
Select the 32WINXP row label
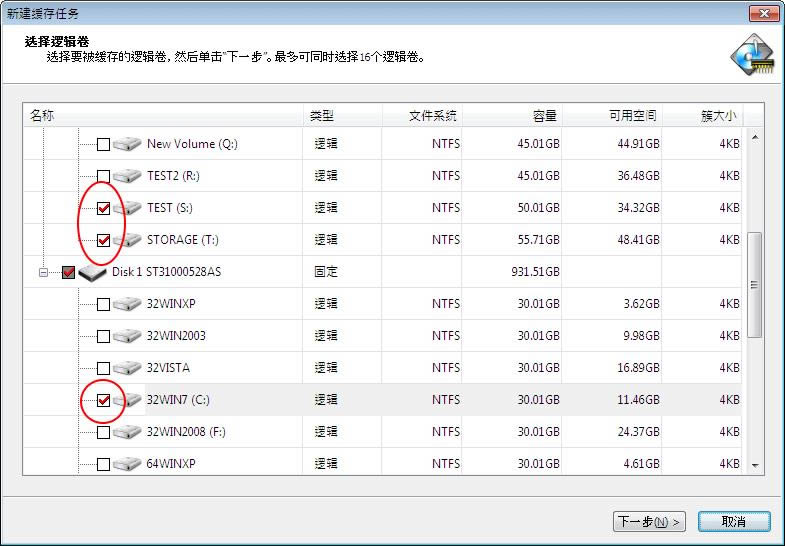171,304
